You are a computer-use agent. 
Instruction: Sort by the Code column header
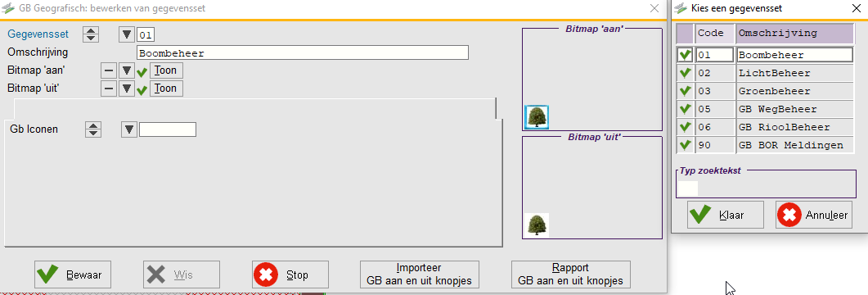click(x=715, y=34)
